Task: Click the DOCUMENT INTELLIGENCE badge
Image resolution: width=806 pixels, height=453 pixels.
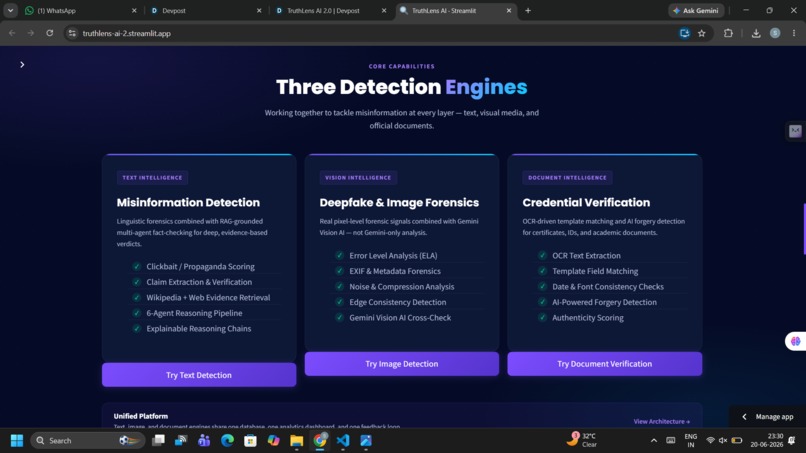Action: 567,177
